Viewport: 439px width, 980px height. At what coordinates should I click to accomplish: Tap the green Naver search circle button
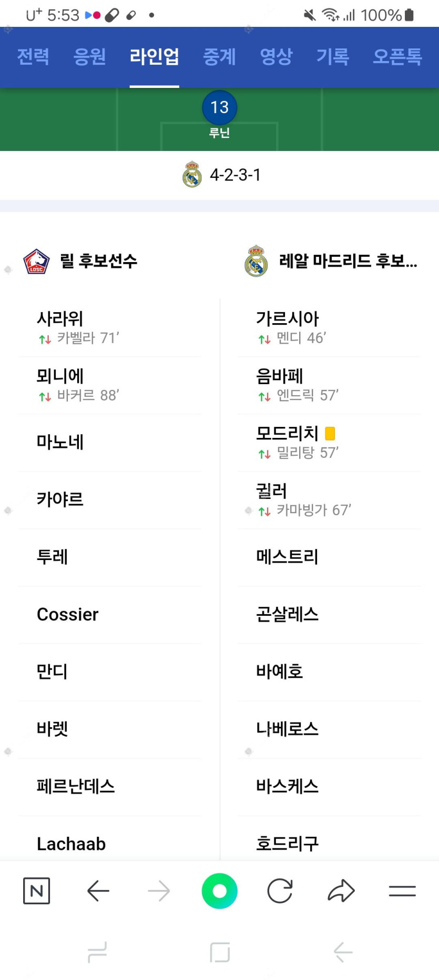tap(220, 891)
